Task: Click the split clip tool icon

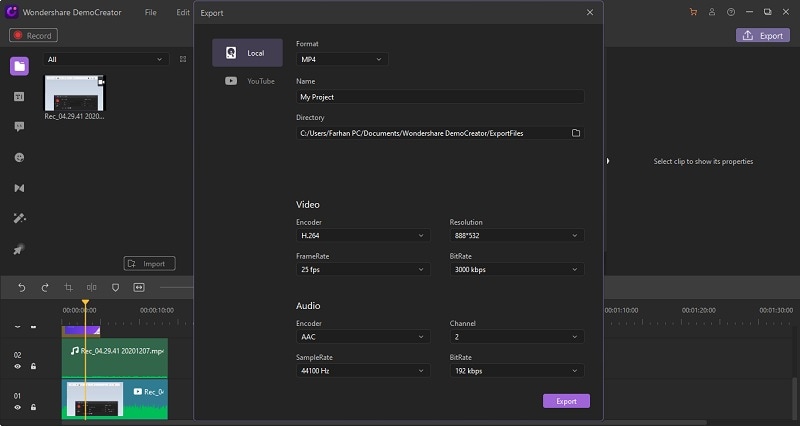Action: 91,287
